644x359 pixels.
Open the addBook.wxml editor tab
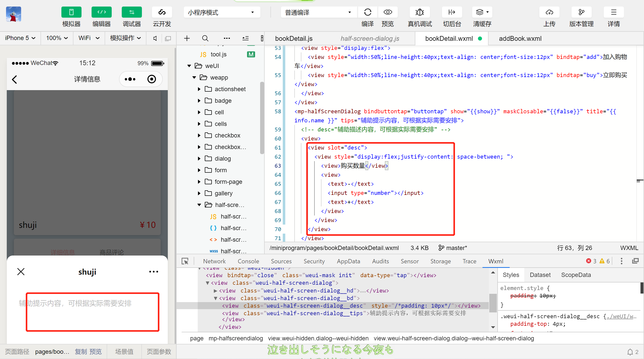click(520, 39)
